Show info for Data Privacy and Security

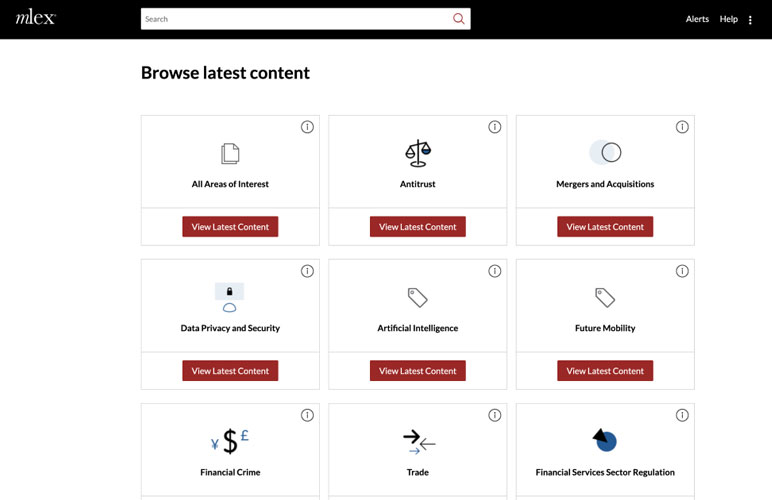point(307,271)
